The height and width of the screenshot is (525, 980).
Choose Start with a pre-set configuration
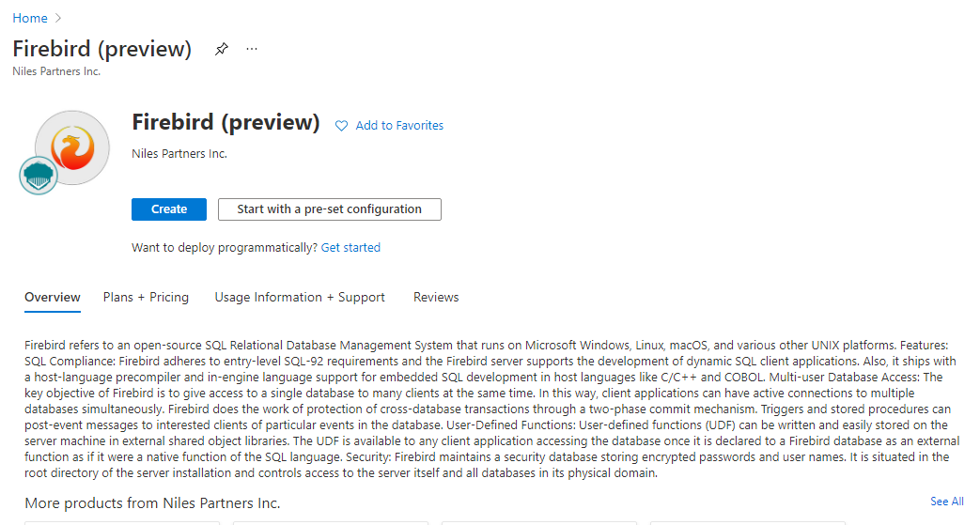click(329, 209)
